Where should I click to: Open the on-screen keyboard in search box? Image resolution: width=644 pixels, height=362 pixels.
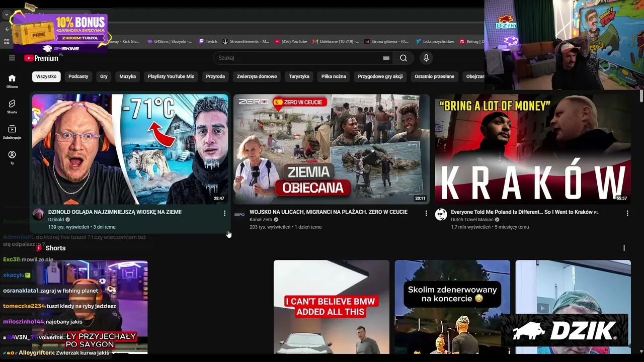tap(386, 58)
